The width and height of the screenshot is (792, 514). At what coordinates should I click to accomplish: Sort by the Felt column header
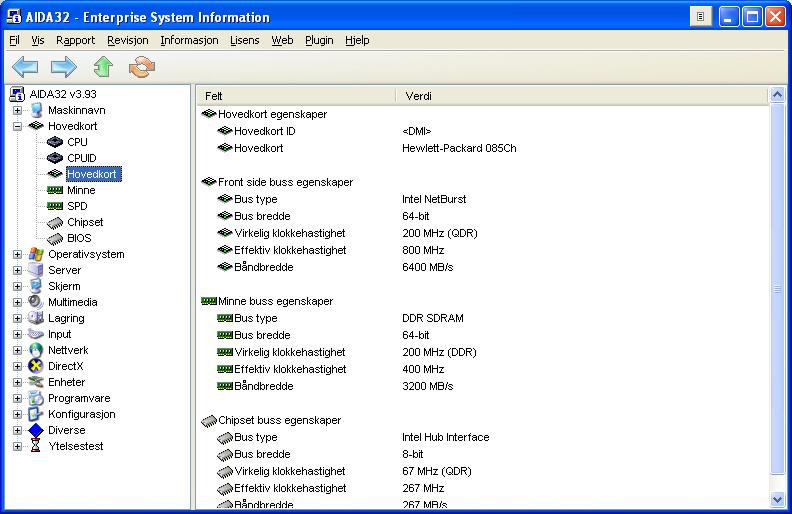tap(296, 96)
